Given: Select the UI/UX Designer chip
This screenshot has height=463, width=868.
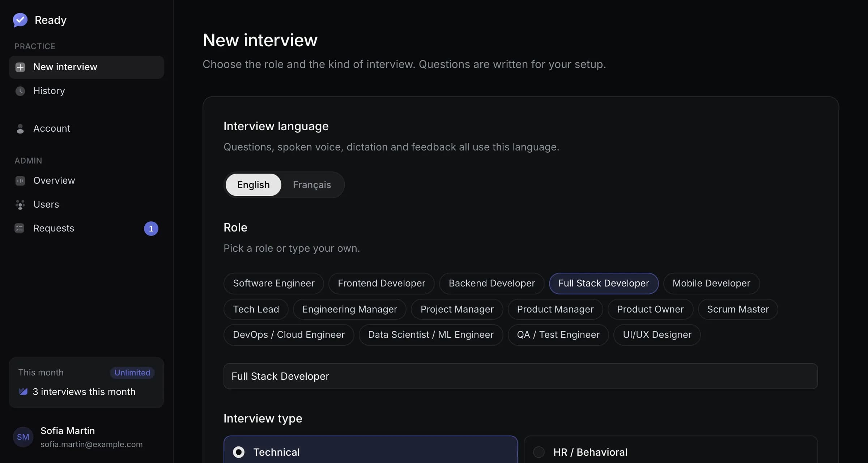Looking at the screenshot, I should (657, 335).
